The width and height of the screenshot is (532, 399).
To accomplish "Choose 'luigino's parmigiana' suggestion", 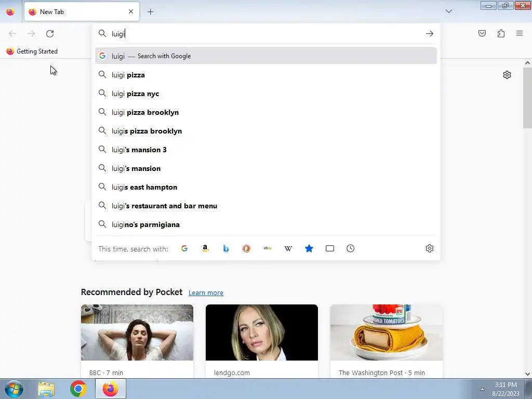I will pos(266,224).
